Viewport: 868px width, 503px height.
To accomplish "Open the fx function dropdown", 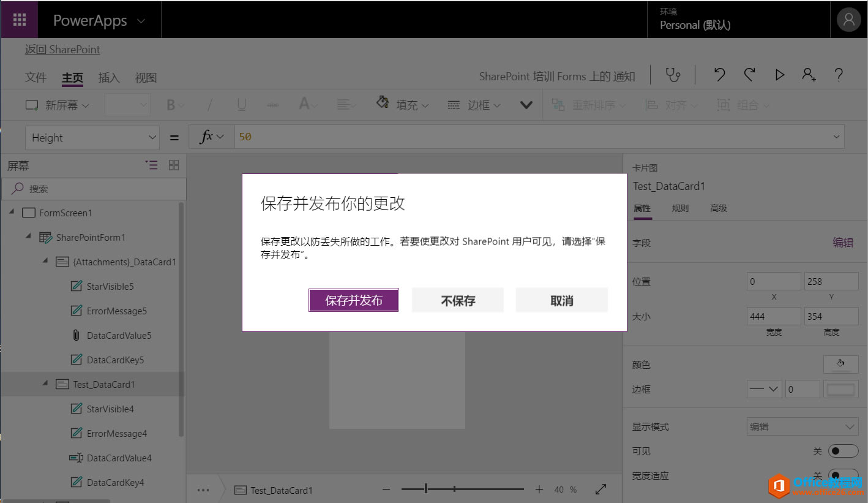I will point(212,137).
